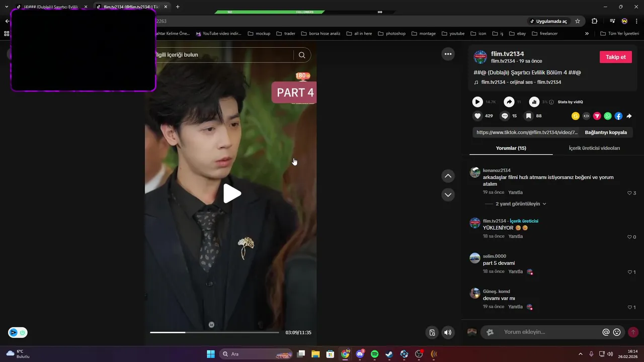The image size is (644, 362).
Task: Click the vidIQ engagement bar chart icon
Action: pos(534,102)
